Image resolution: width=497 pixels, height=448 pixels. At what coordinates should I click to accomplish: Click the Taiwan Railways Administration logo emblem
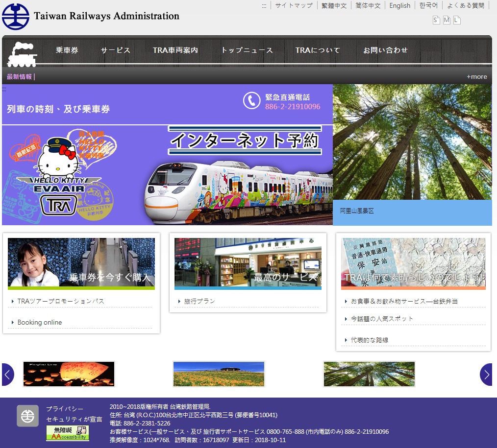click(x=16, y=17)
